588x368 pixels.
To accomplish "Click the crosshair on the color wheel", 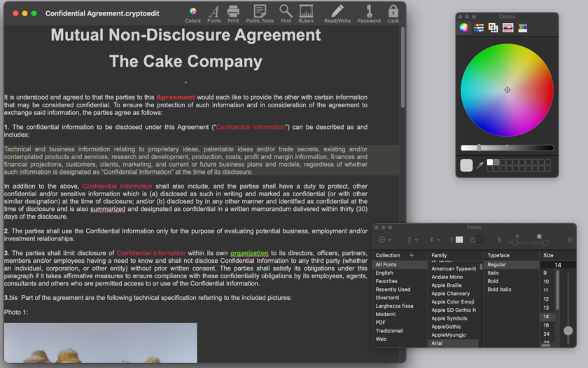I will [507, 90].
